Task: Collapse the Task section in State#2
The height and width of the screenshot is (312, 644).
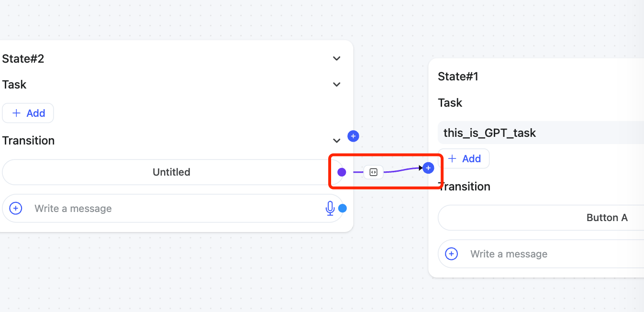Action: pyautogui.click(x=337, y=85)
